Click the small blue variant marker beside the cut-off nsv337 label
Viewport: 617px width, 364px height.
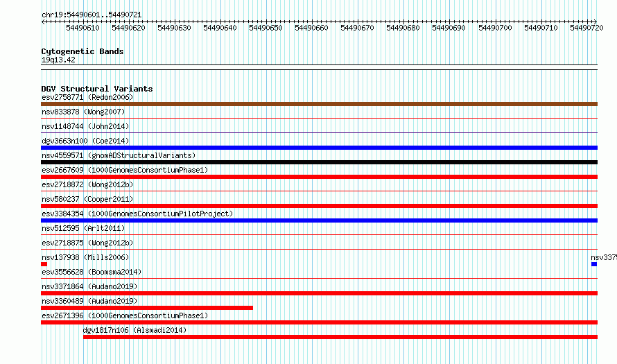(x=594, y=264)
